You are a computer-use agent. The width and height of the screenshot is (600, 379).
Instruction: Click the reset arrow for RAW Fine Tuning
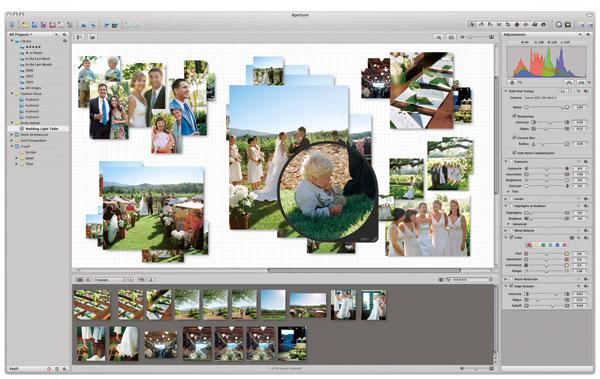coord(579,91)
